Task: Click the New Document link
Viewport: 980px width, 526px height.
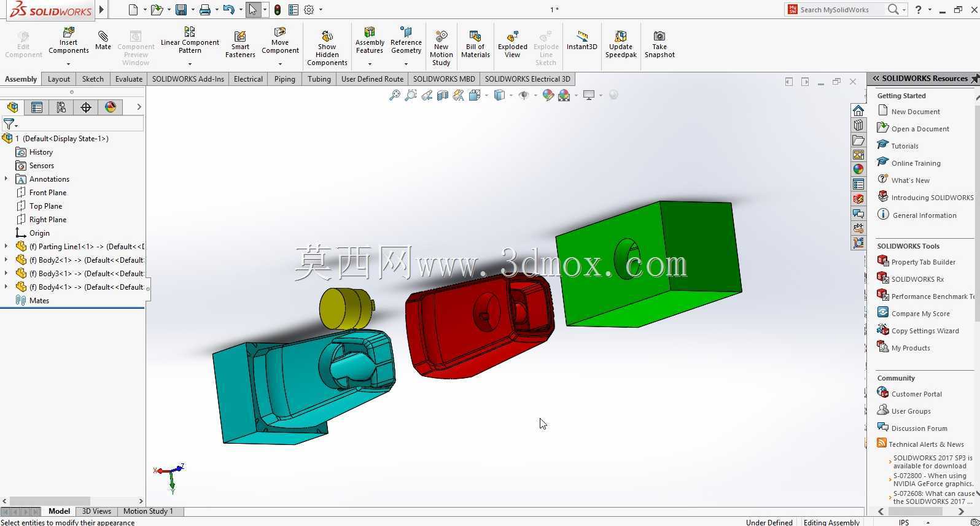Action: 916,112
